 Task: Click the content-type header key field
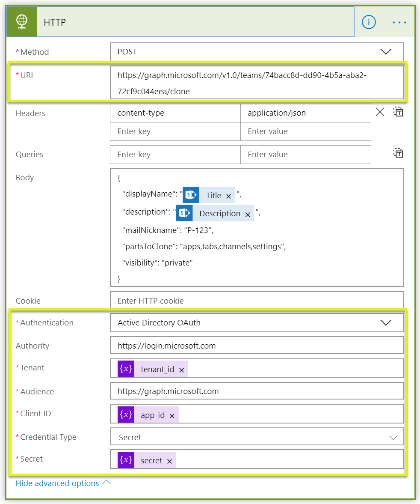[175, 113]
